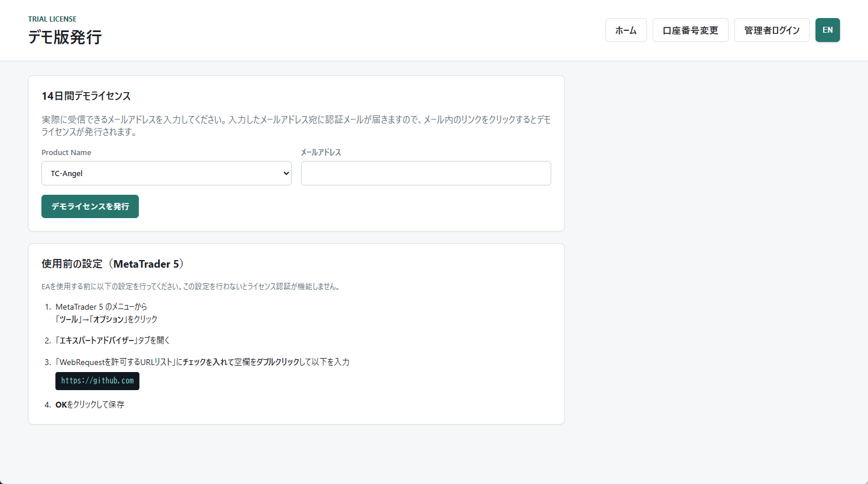Click the 使用前の設定（MetaTrader 5）heading
The width and height of the screenshot is (868, 484).
click(x=114, y=264)
